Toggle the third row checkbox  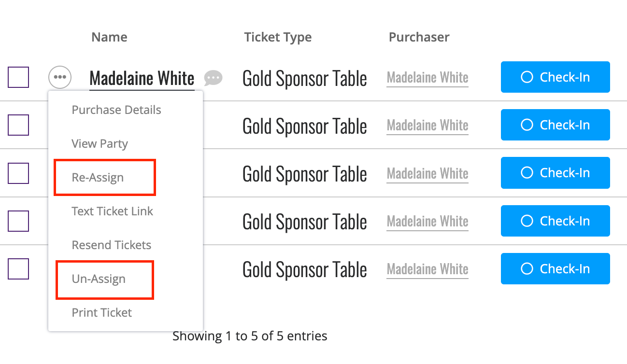tap(18, 173)
